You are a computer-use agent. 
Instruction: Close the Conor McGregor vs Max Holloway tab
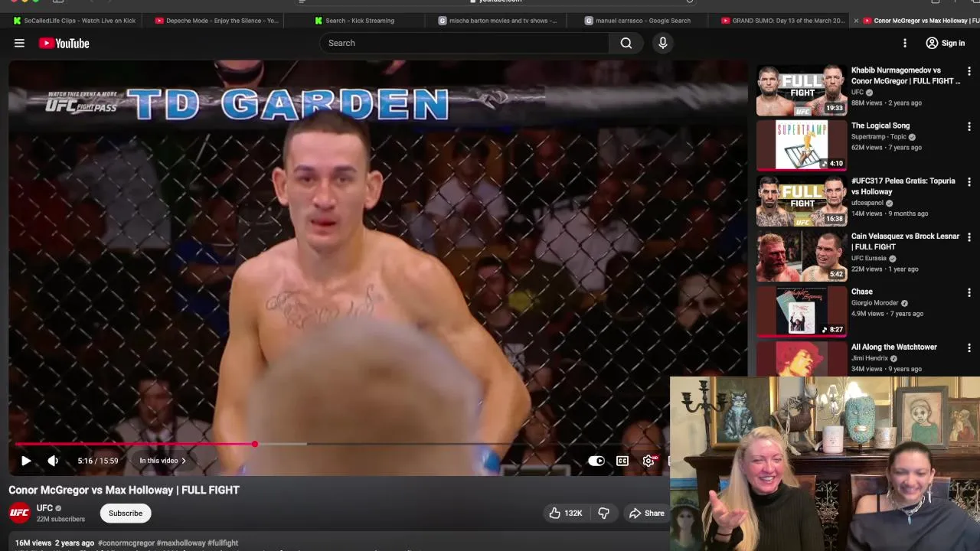point(856,21)
